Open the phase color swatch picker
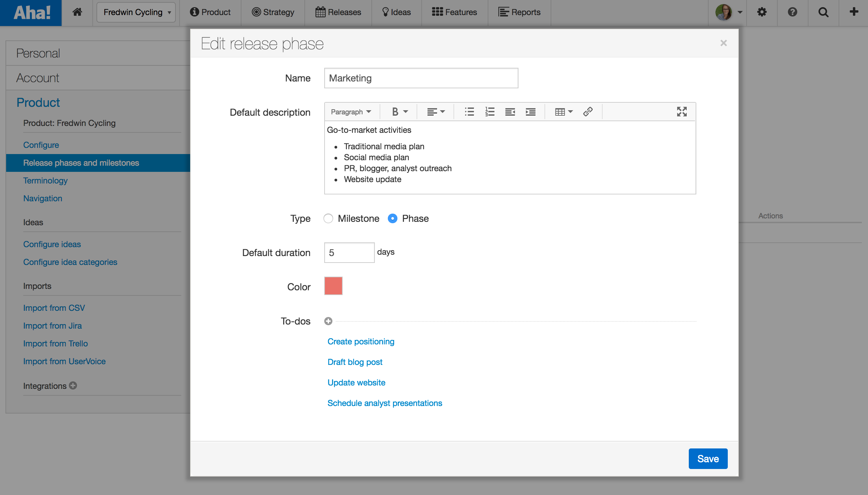 point(333,286)
